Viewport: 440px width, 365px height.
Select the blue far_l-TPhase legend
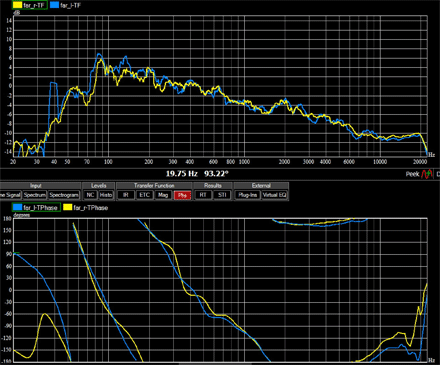tap(36, 207)
